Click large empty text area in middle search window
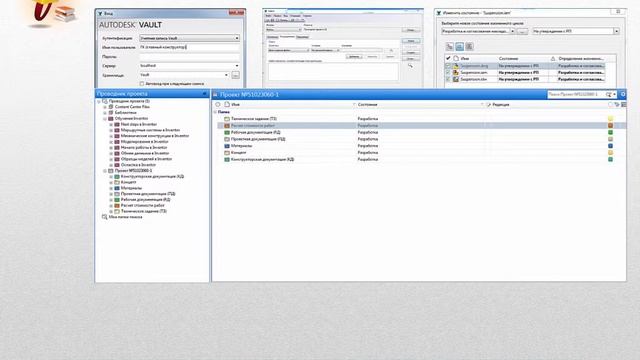 [x=333, y=71]
